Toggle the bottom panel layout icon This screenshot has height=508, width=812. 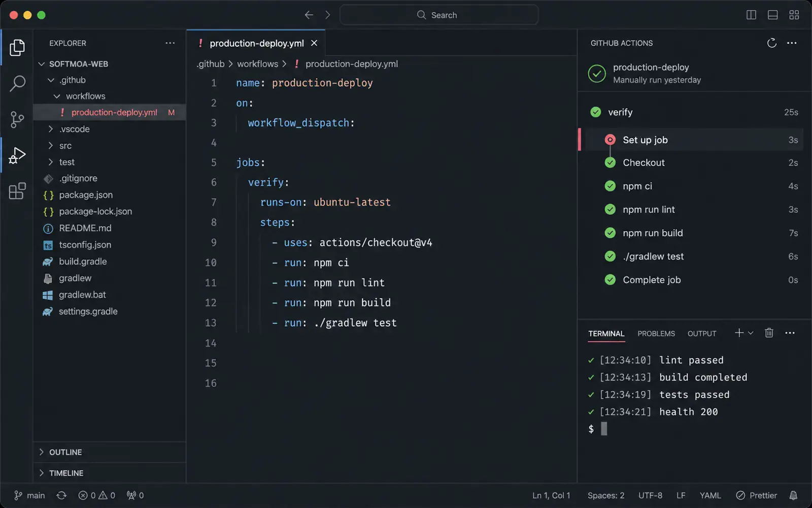772,15
